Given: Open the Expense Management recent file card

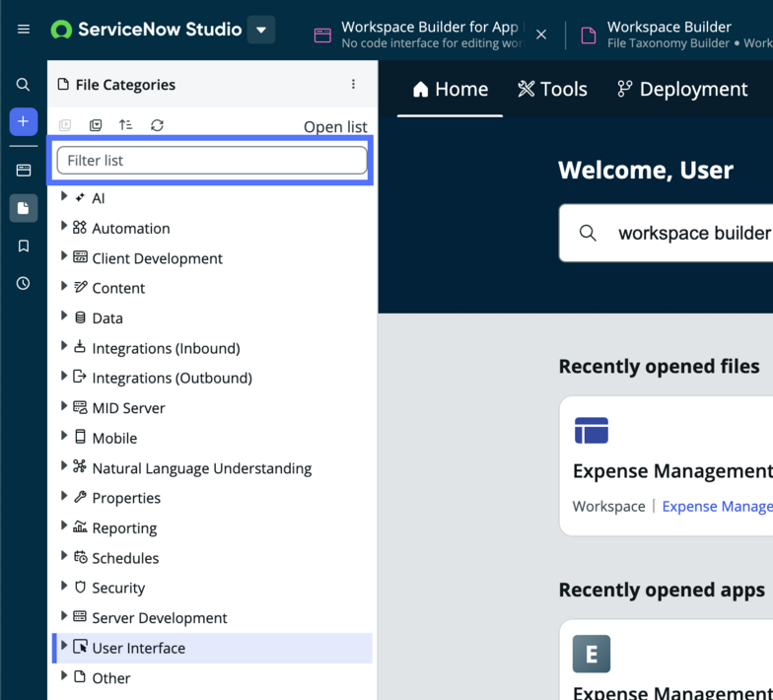Looking at the screenshot, I should [666, 465].
